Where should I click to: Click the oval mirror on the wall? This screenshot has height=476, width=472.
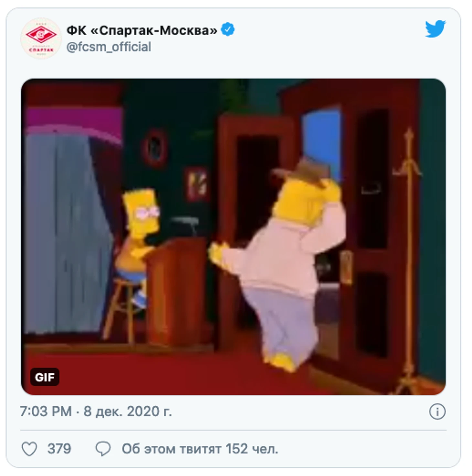pyautogui.click(x=154, y=148)
